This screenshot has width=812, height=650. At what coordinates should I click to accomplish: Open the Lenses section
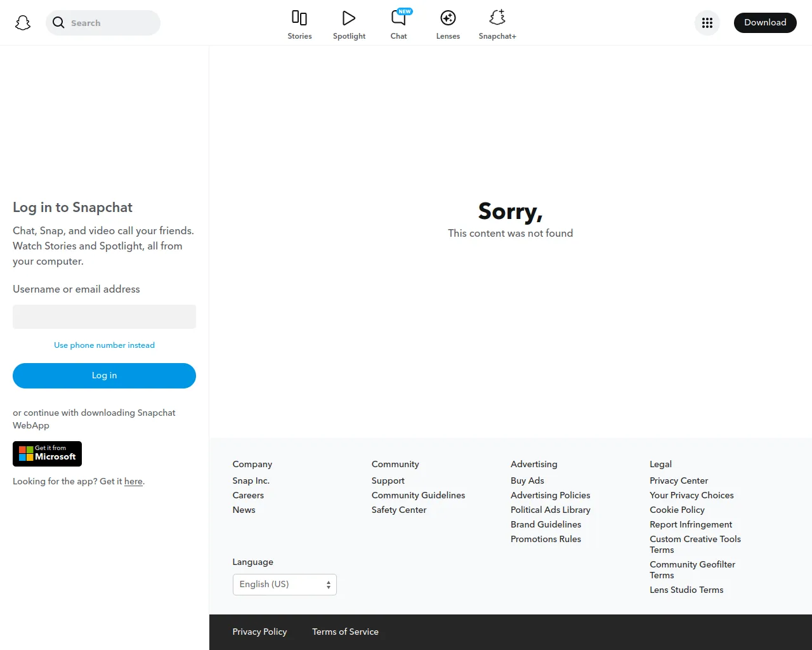tap(448, 25)
